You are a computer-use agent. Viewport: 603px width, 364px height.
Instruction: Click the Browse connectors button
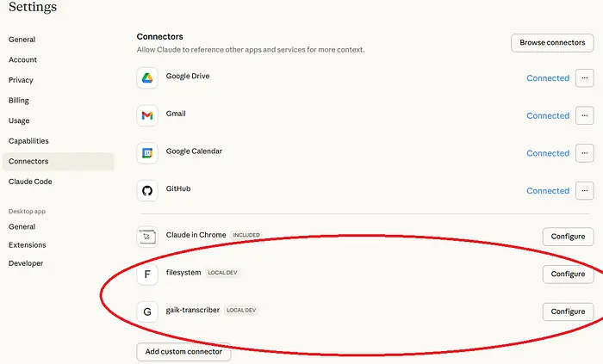click(553, 42)
